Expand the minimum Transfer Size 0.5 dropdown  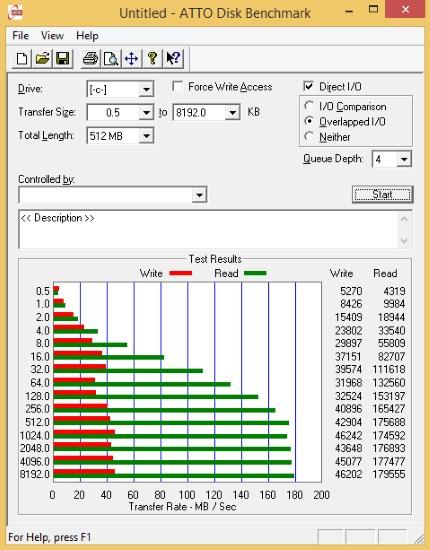pyautogui.click(x=146, y=113)
